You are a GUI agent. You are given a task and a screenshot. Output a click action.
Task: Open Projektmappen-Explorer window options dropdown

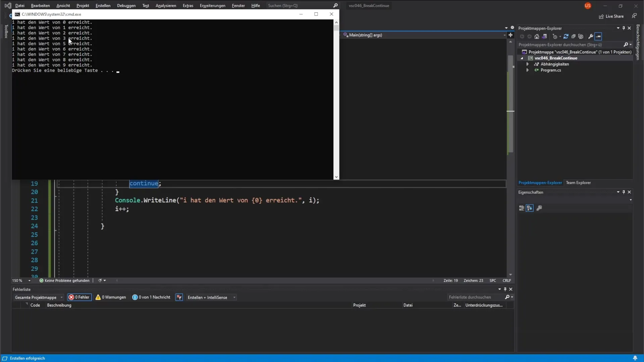tap(618, 28)
